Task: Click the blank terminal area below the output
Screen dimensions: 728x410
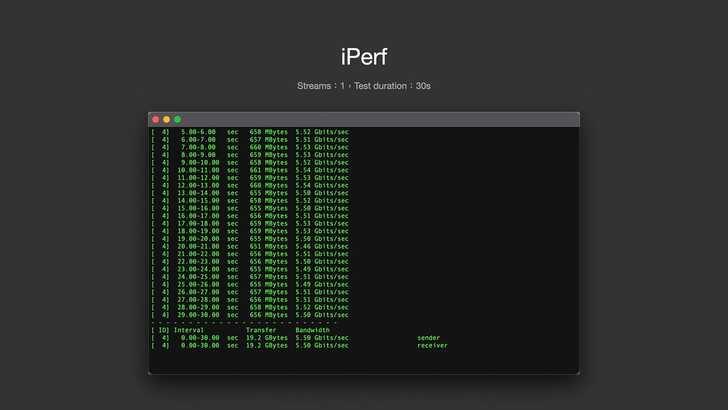Action: (363, 362)
